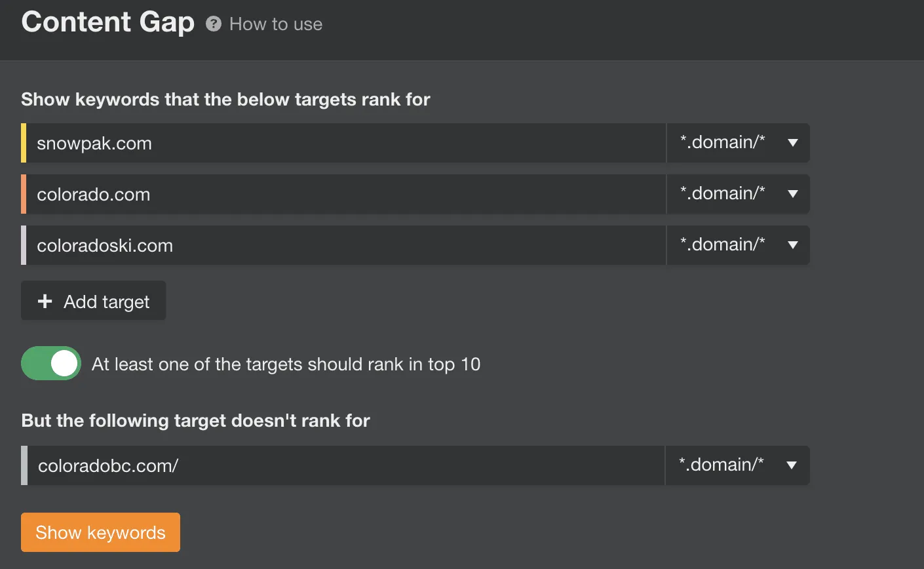Click the orange color marker beside colorado.com
Screen dimensions: 924x569
(24, 194)
